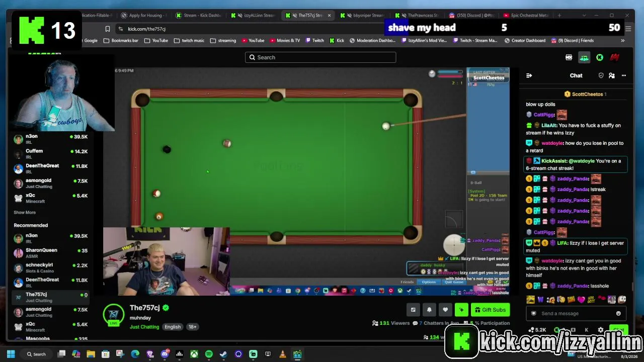Toggle notifications with the bell button
This screenshot has height=362, width=644.
pyautogui.click(x=429, y=310)
